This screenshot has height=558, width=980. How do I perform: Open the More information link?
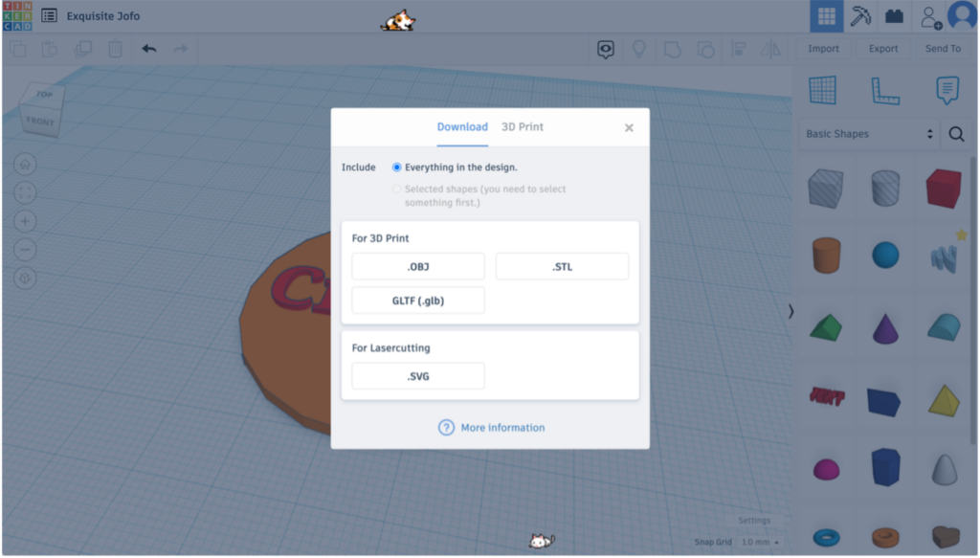coord(502,428)
